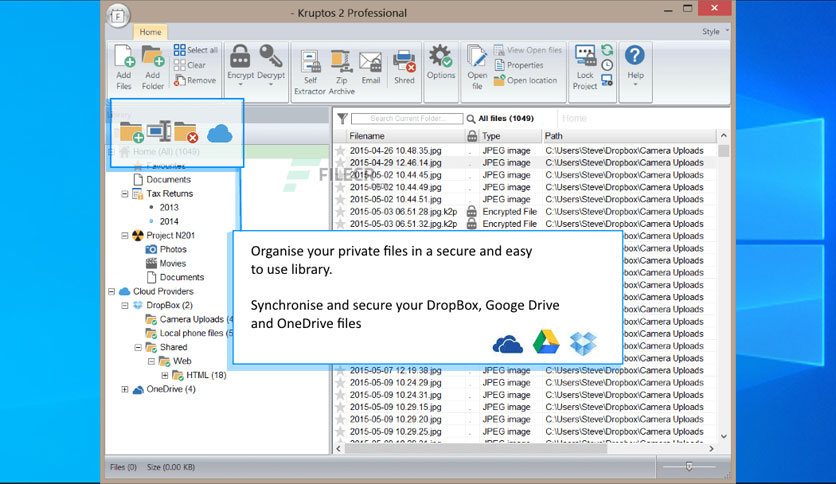Star the file 2015-04-26 10.48.35.jpg
Image resolution: width=836 pixels, height=484 pixels.
click(340, 151)
